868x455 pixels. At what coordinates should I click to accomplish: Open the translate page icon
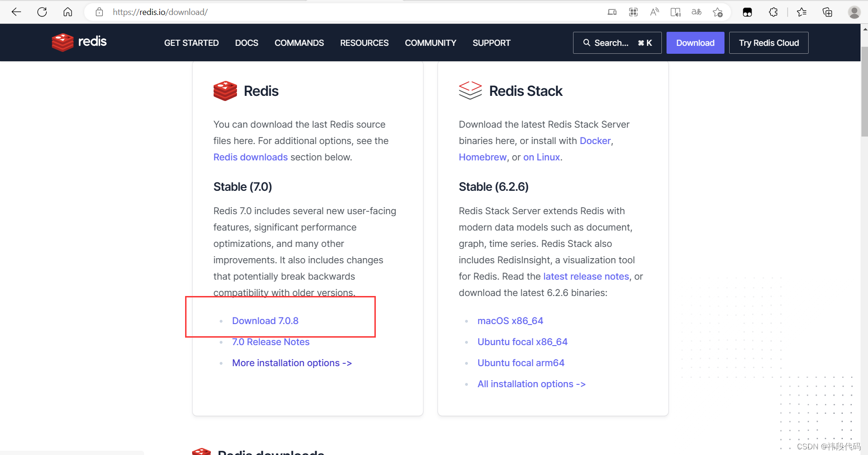click(x=696, y=12)
